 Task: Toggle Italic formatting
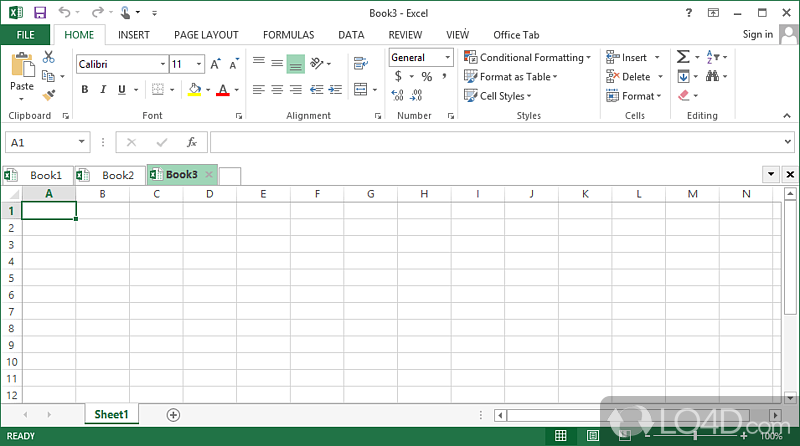(x=103, y=90)
